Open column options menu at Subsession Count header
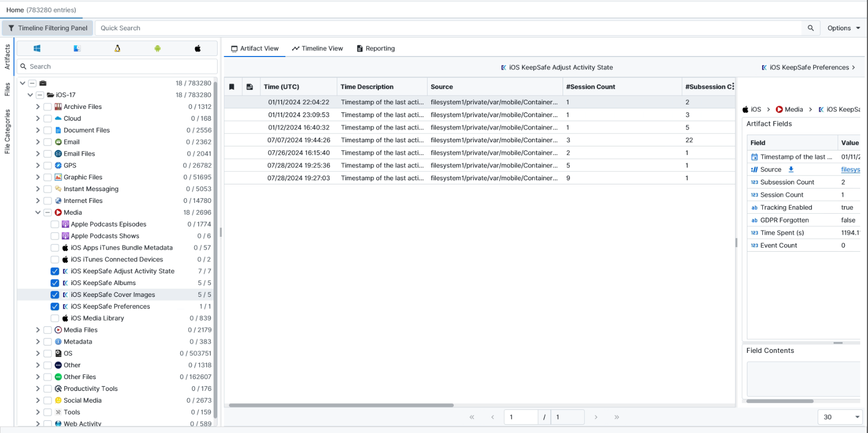Screen dimensions: 868x433 [x=733, y=87]
